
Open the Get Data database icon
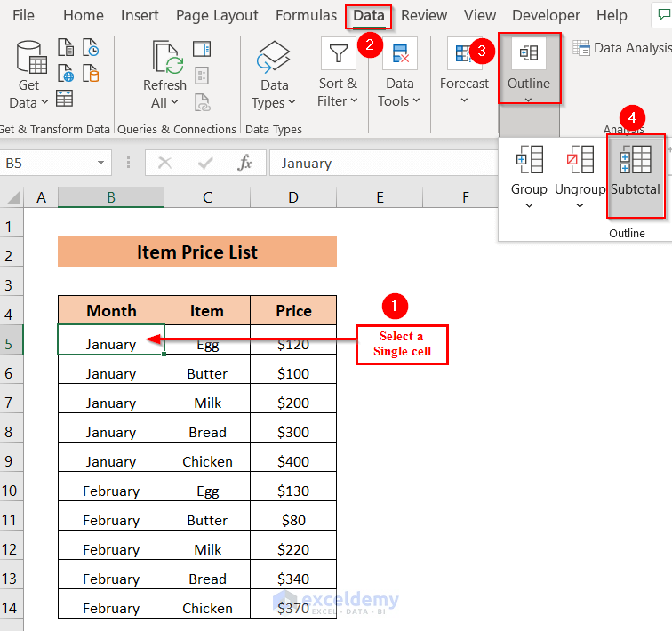pos(30,58)
